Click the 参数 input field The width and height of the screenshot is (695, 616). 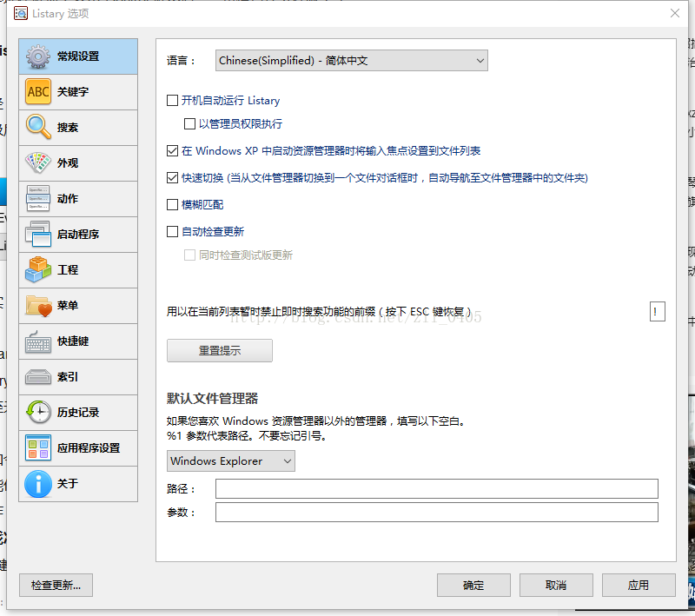click(437, 512)
